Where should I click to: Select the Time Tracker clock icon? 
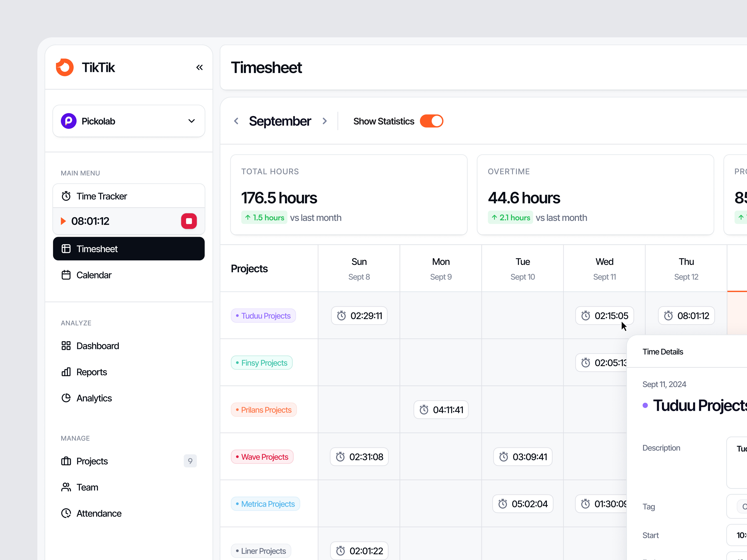[x=66, y=196]
